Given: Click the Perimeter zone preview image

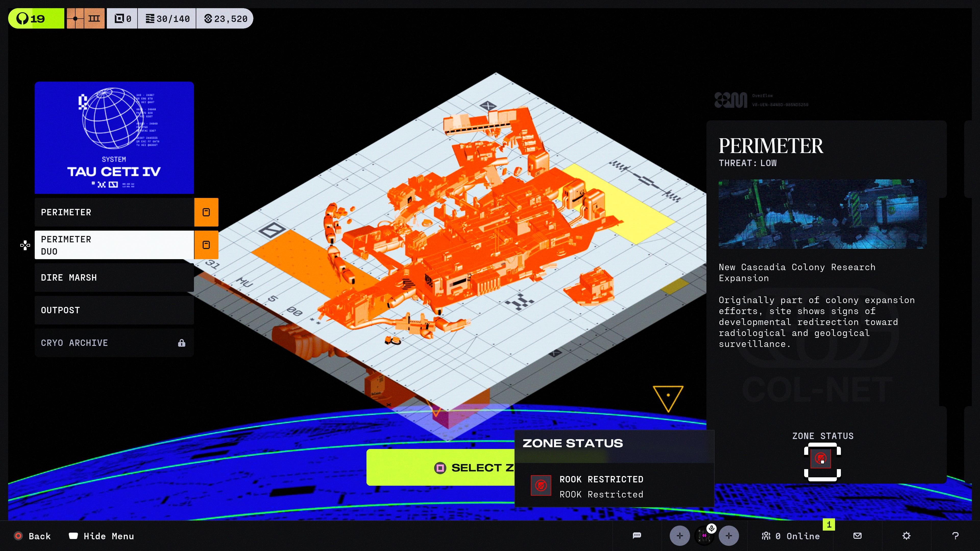Looking at the screenshot, I should point(823,214).
